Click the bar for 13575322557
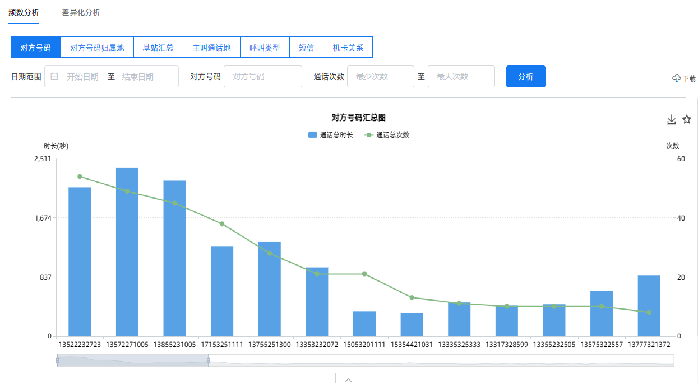 [601, 313]
